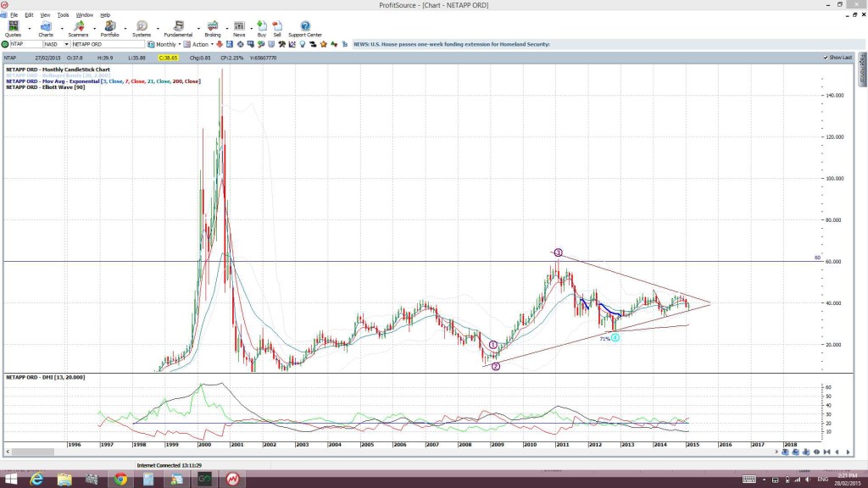Expand the NASD exchange combo box

66,44
